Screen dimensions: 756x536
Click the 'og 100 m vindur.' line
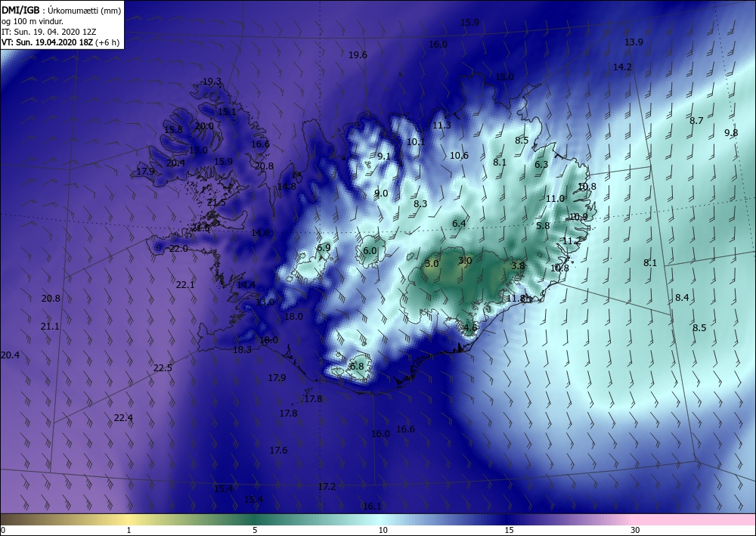pos(32,21)
